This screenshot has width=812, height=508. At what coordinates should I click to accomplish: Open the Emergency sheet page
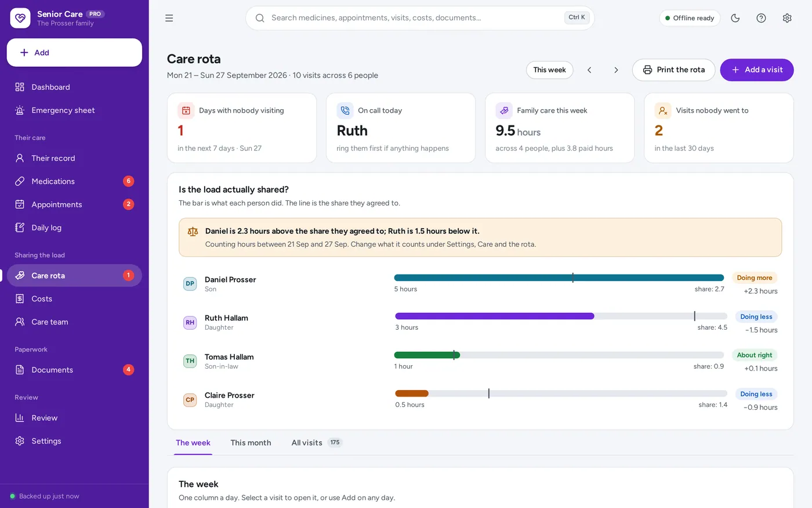[x=74, y=110]
